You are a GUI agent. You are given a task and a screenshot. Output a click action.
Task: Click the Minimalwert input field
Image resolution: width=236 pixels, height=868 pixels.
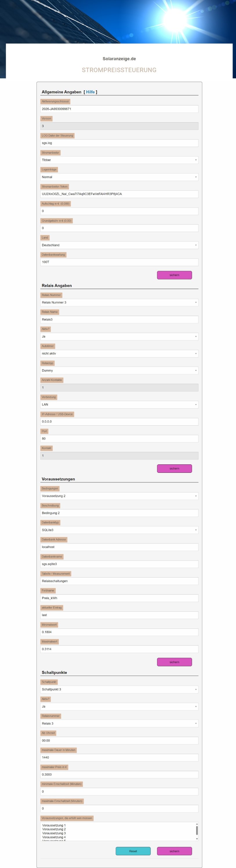[x=119, y=632]
